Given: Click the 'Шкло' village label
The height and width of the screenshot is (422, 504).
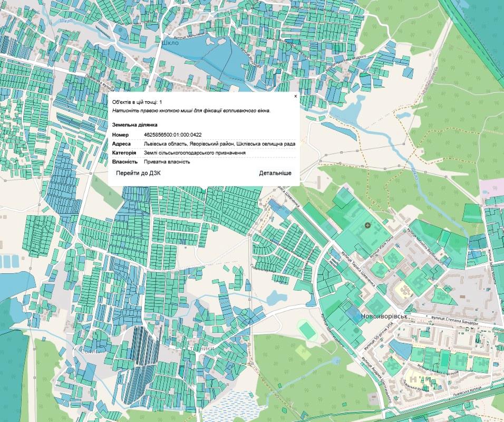Looking at the screenshot, I should (171, 43).
